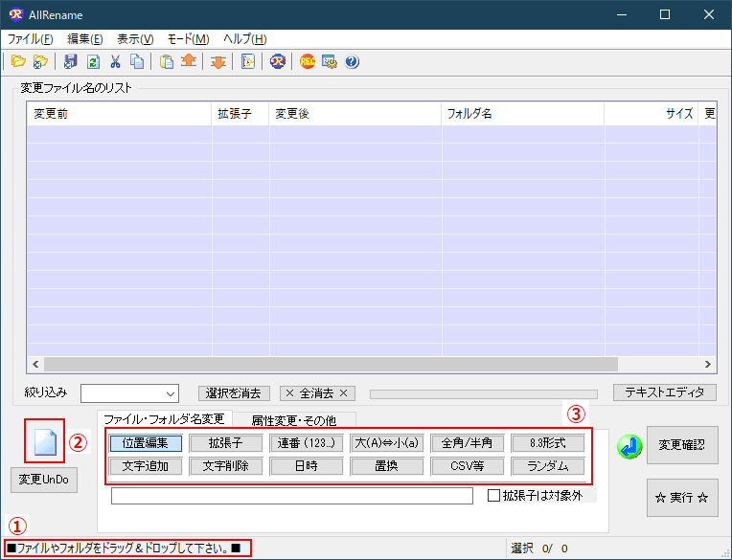
Task: Select the 文字追加 mode button
Action: click(146, 466)
